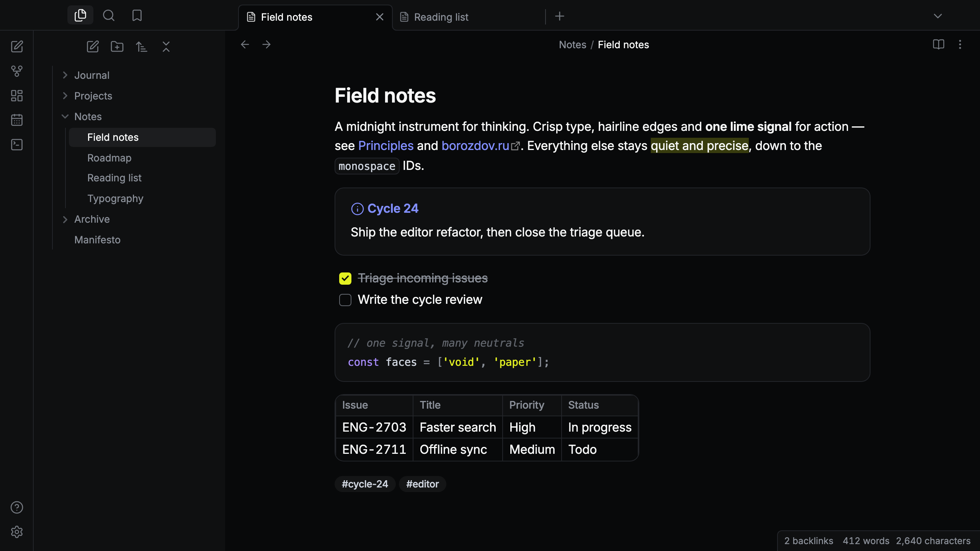Open the settings gear

[x=17, y=532]
